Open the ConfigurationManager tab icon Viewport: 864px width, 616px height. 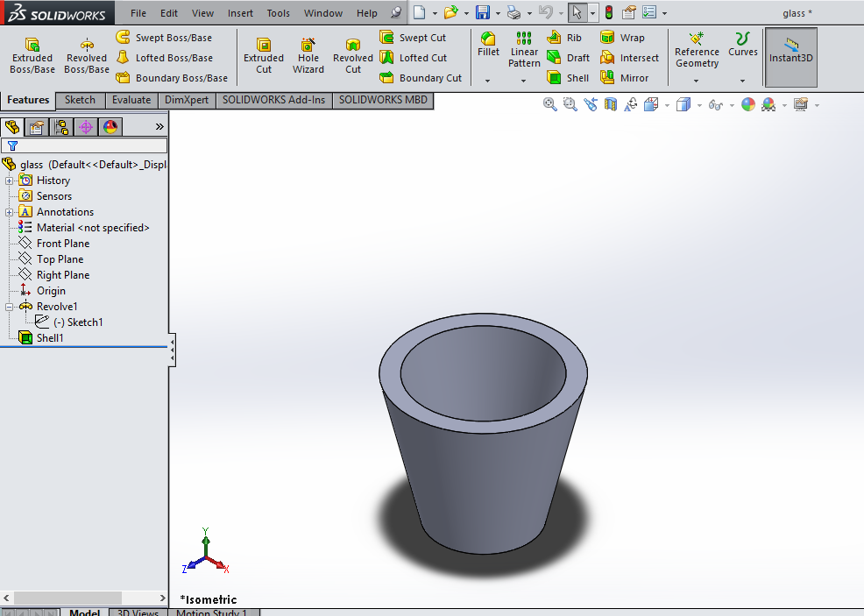click(x=61, y=127)
